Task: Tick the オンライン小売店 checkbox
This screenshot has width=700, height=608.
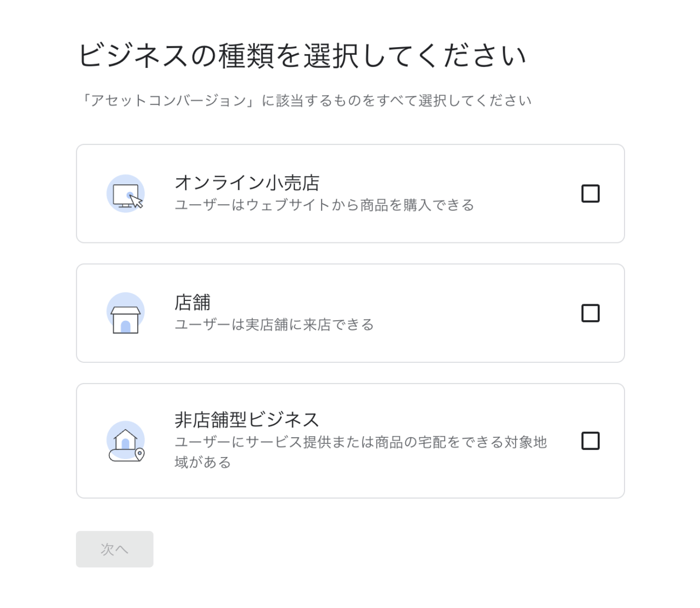Action: click(591, 194)
